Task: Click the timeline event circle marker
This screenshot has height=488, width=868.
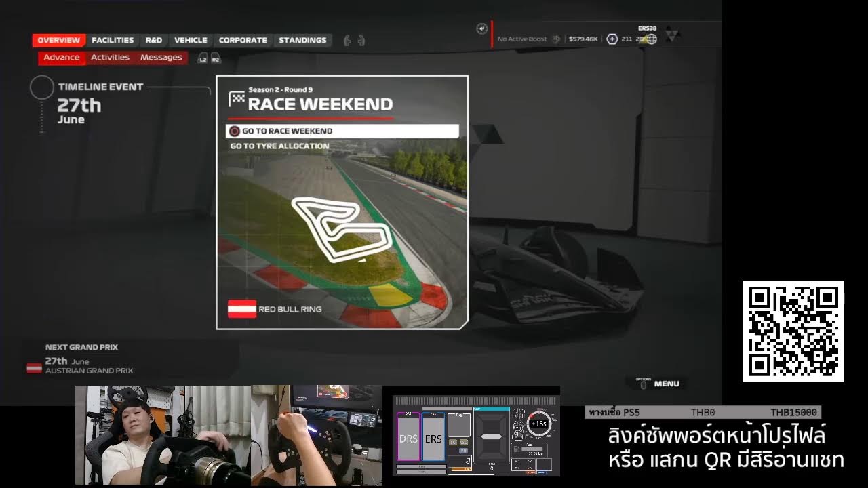Action: click(x=42, y=88)
